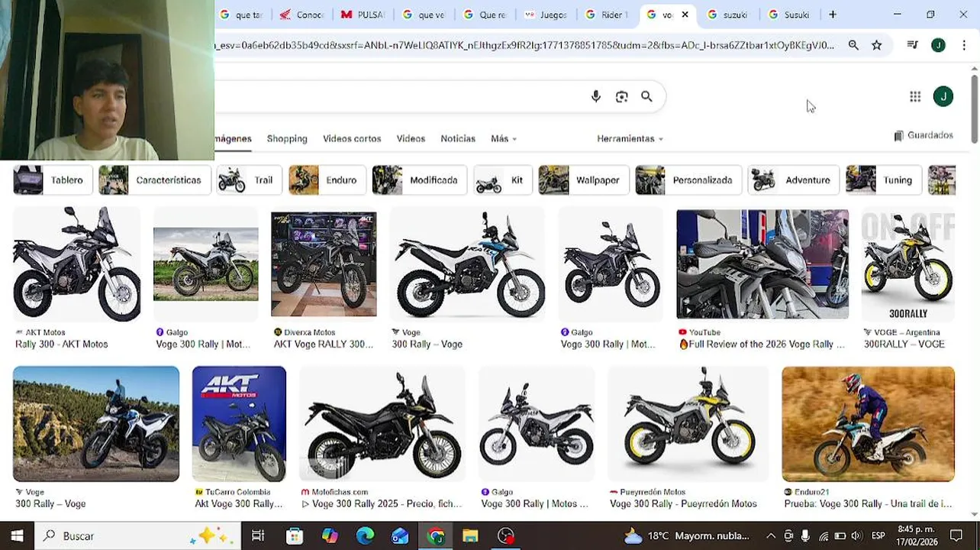
Task: Open Chrome zoom magnifier in address bar
Action: (853, 45)
